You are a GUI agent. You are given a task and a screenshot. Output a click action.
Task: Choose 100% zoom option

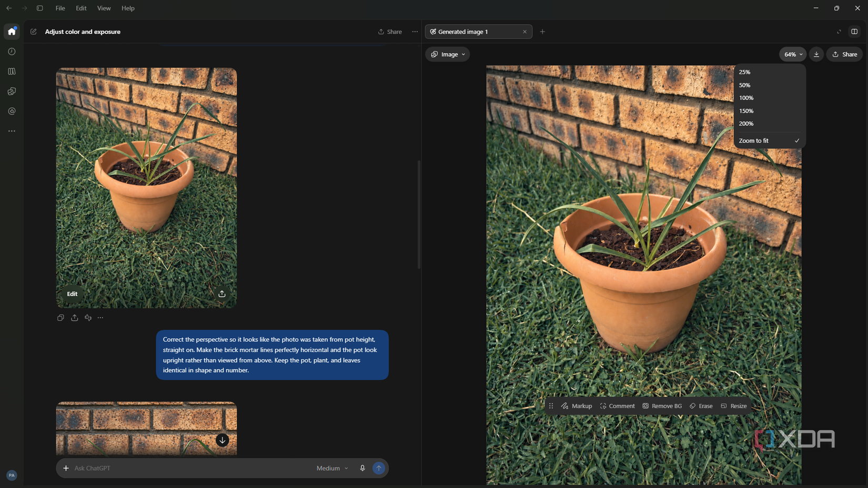(770, 98)
